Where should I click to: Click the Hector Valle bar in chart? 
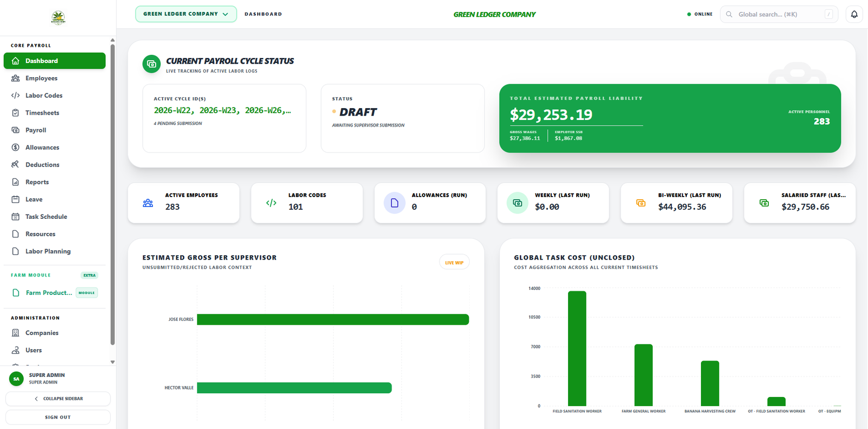coord(294,388)
